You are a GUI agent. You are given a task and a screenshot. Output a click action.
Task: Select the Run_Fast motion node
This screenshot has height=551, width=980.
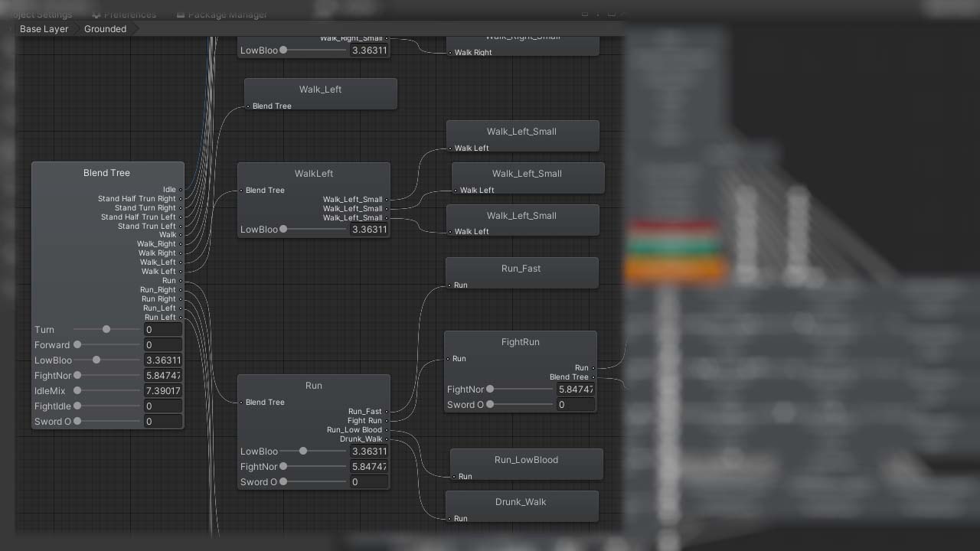(521, 269)
